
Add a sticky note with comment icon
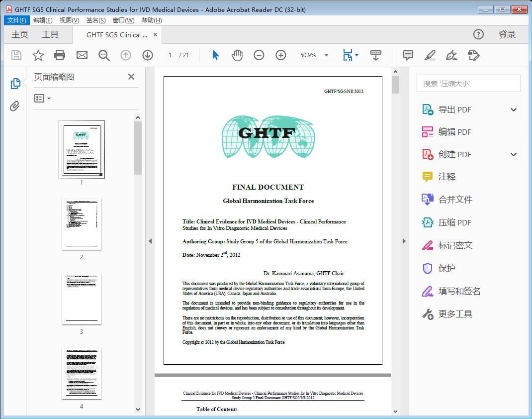(408, 55)
